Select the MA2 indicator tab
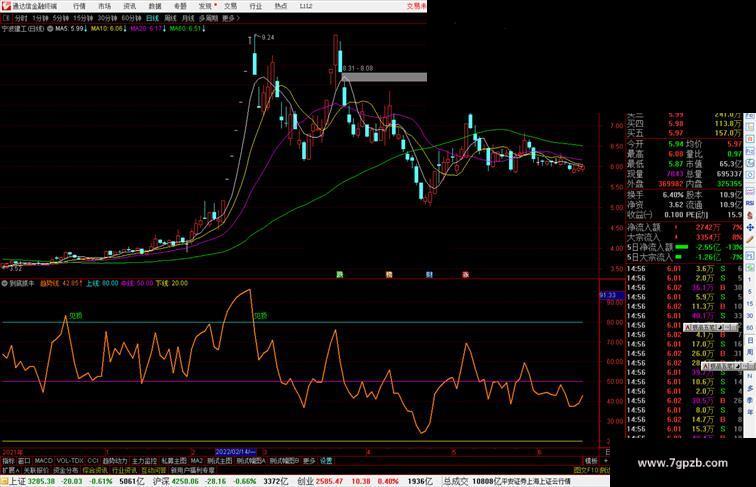Viewport: 756px width, 487px height. (x=196, y=461)
